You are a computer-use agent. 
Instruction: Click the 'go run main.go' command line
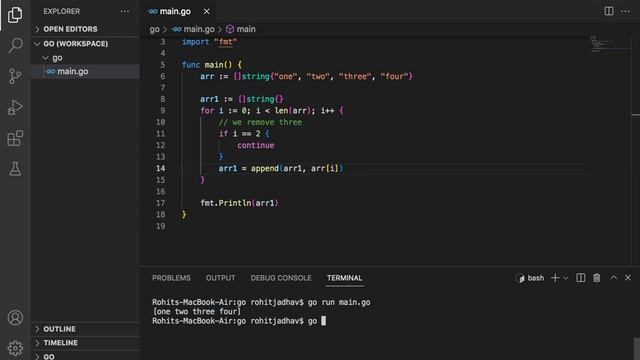point(261,302)
